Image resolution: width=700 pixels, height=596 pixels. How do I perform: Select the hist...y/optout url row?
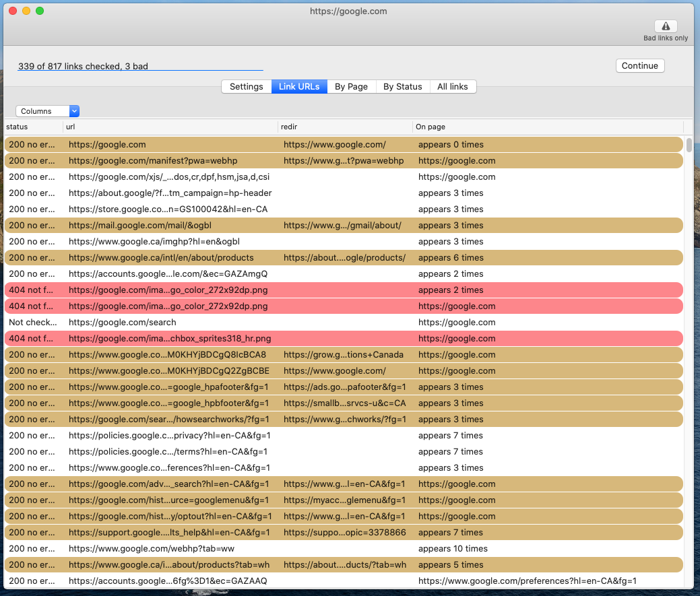point(344,516)
